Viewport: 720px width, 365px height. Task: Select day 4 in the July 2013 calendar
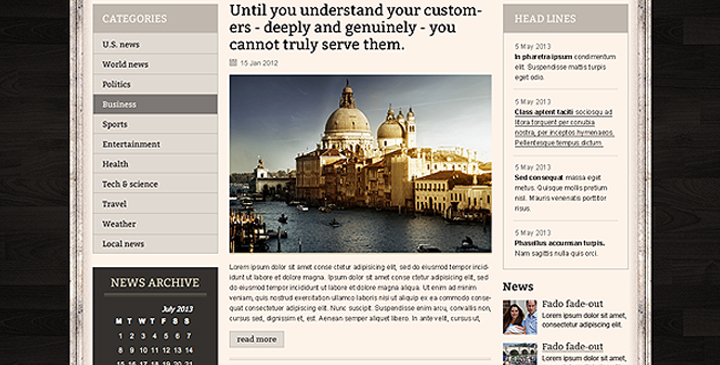point(155,336)
